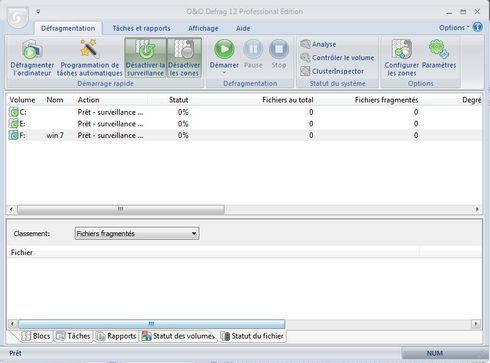Viewport: 490px width, 363px height.
Task: Click volume list scroll left arrow
Action: [x=11, y=209]
